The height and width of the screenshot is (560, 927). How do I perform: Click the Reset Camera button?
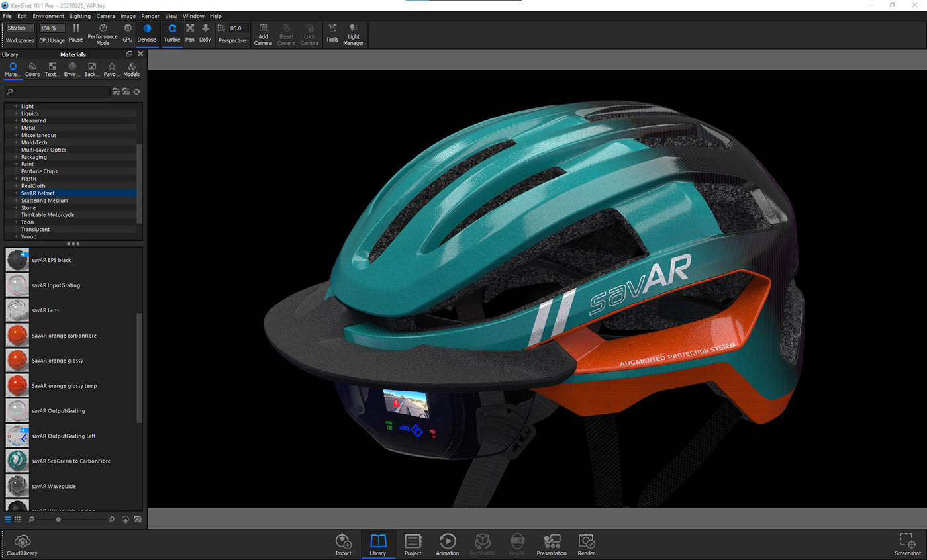tap(286, 31)
